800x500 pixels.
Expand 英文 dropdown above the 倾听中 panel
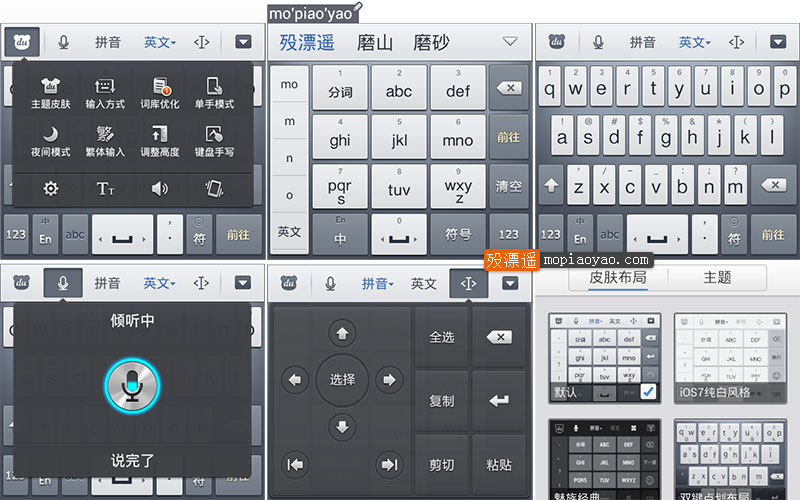[159, 283]
